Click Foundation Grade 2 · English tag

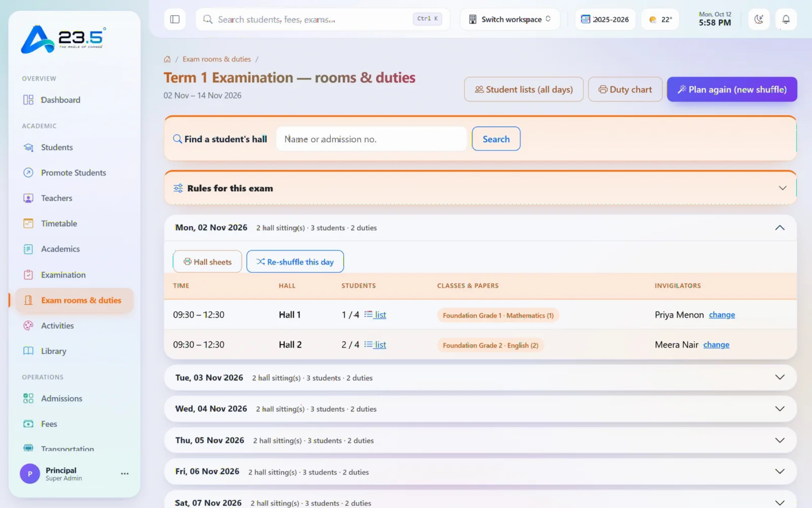click(490, 345)
